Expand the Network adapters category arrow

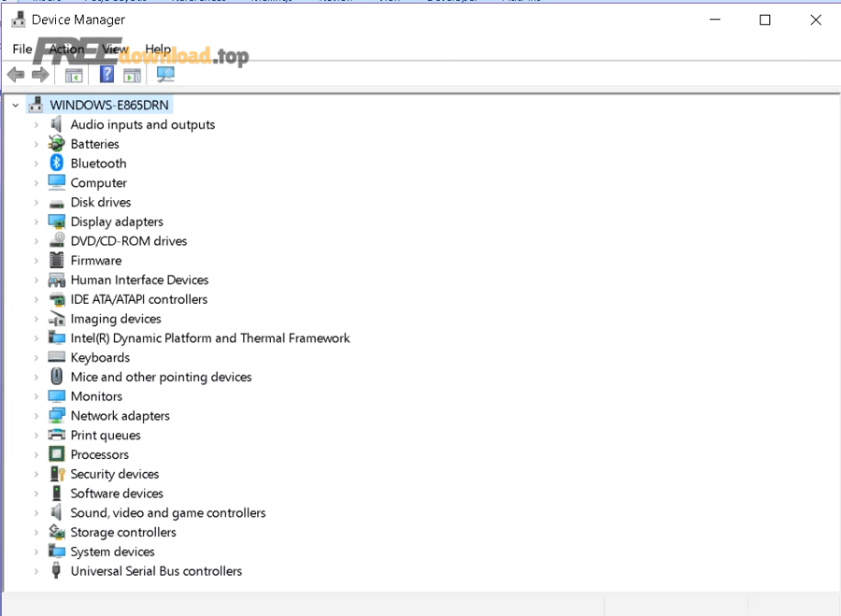[x=36, y=416]
